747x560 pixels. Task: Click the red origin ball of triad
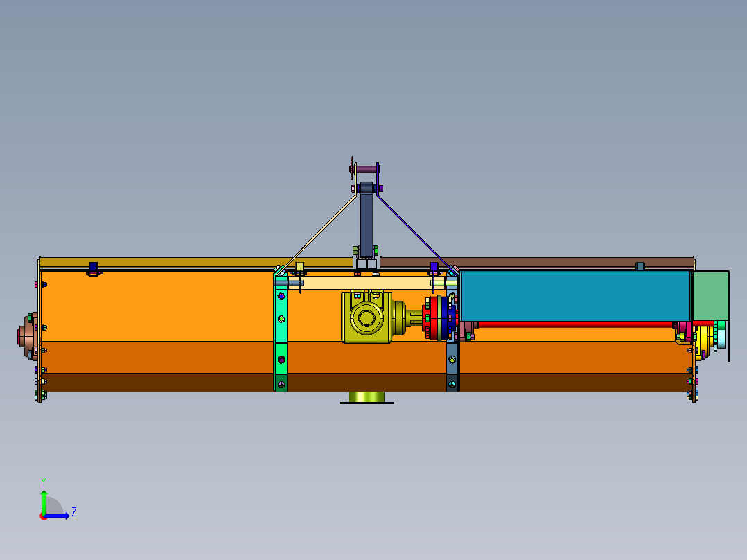pos(44,516)
